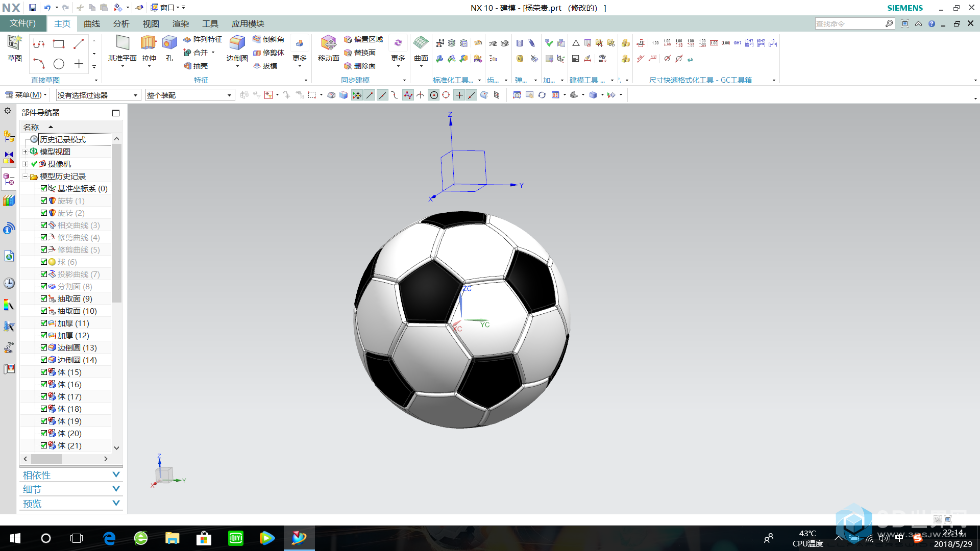Click the Save icon in title bar
The image size is (980, 551).
click(x=33, y=8)
